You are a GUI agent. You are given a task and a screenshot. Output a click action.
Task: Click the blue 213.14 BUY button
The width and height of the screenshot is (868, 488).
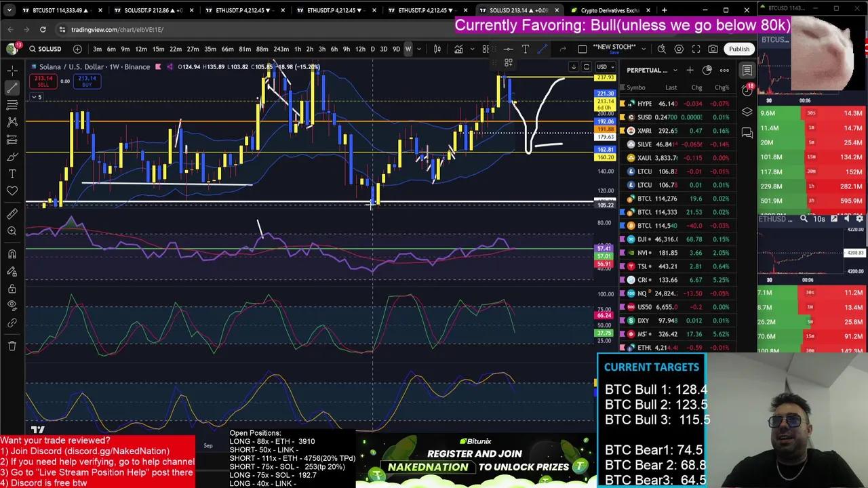coord(87,81)
